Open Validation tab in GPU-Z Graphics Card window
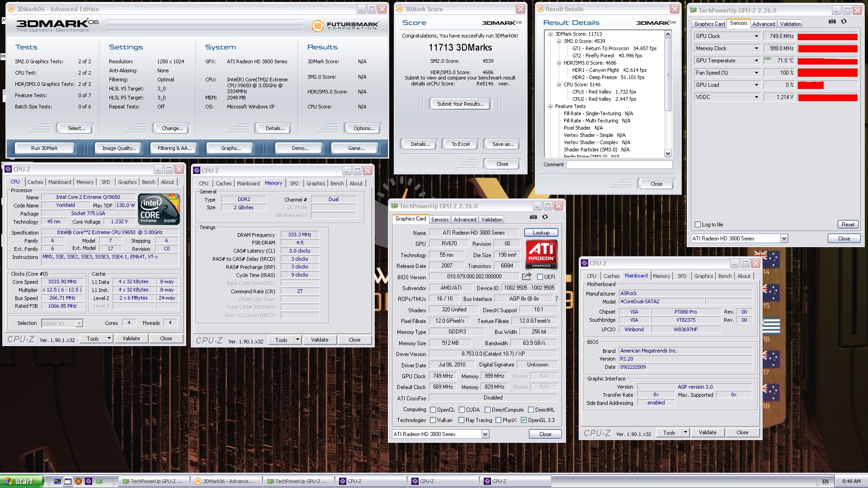This screenshot has height=488, width=868. tap(491, 220)
